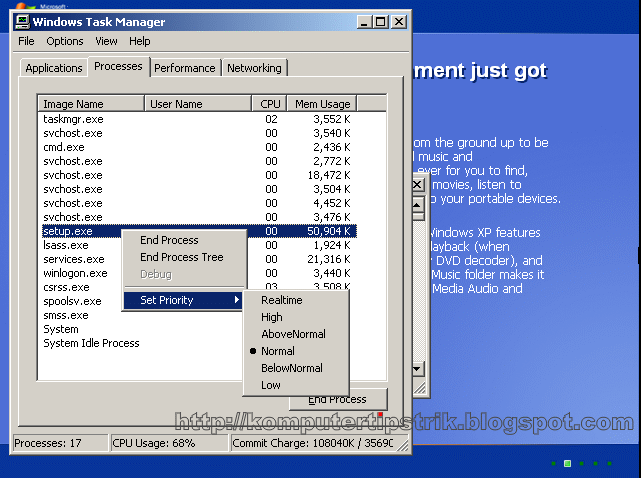Sort by User Name column header

click(198, 104)
